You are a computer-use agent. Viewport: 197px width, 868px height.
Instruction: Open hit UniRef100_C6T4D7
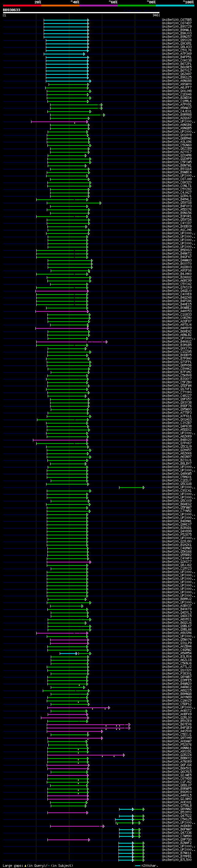[177, 23]
